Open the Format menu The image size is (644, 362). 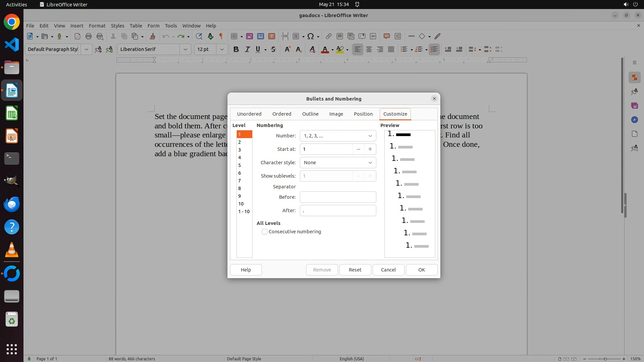pyautogui.click(x=97, y=25)
